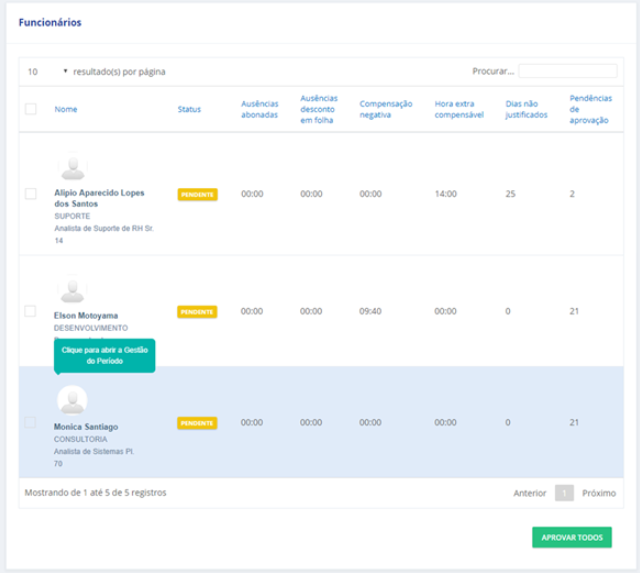Viewport: 640px width, 573px height.
Task: Sort by the Nome column header
Action: click(66, 109)
